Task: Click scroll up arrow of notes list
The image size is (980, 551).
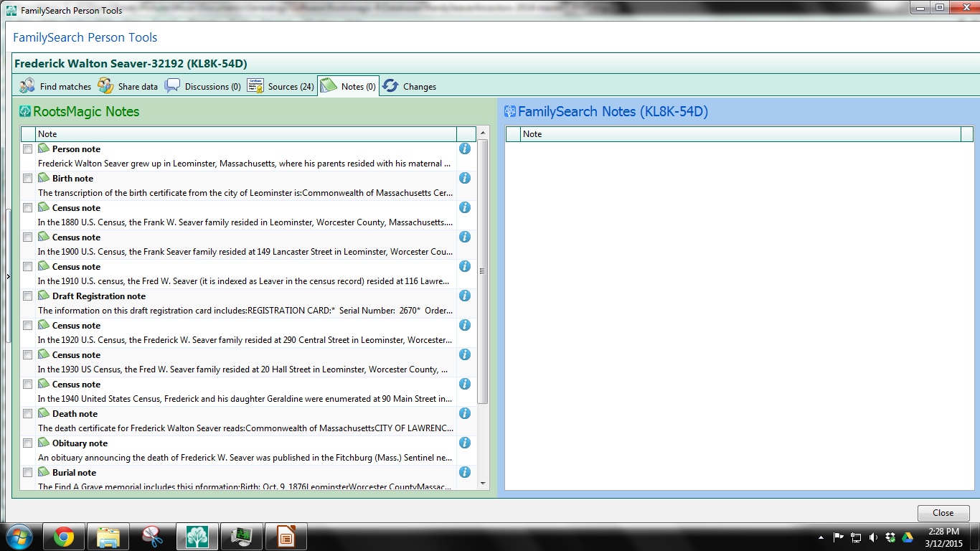Action: (483, 133)
